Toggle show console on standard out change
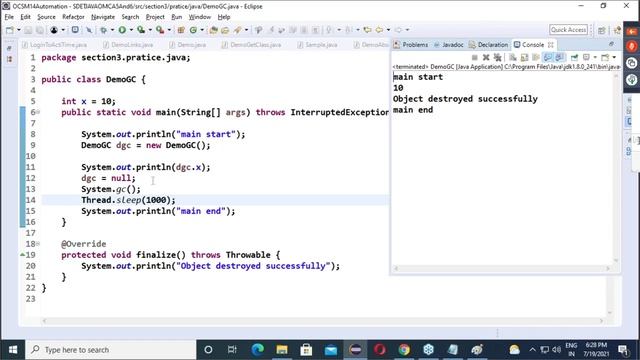640x360 pixels. [548, 58]
